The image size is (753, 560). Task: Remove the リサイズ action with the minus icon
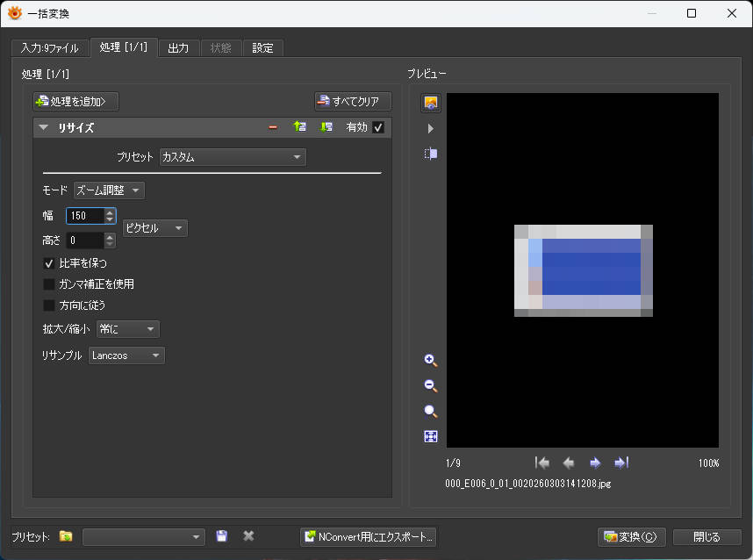(273, 127)
